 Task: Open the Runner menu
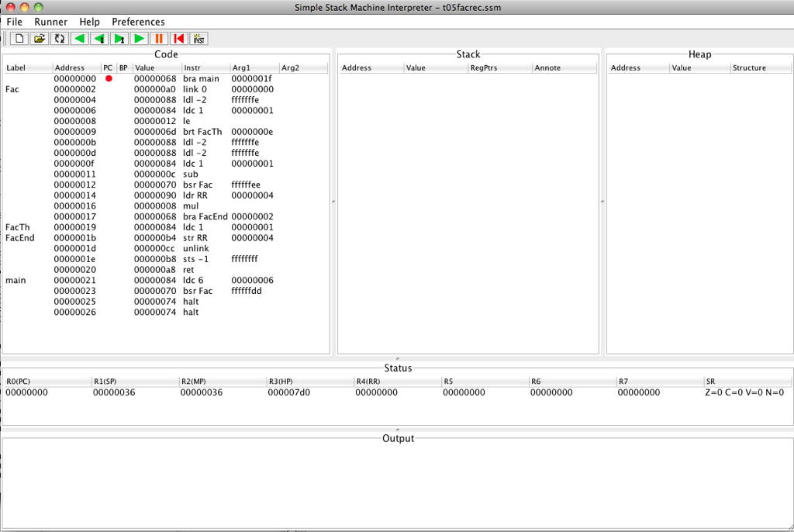tap(50, 22)
